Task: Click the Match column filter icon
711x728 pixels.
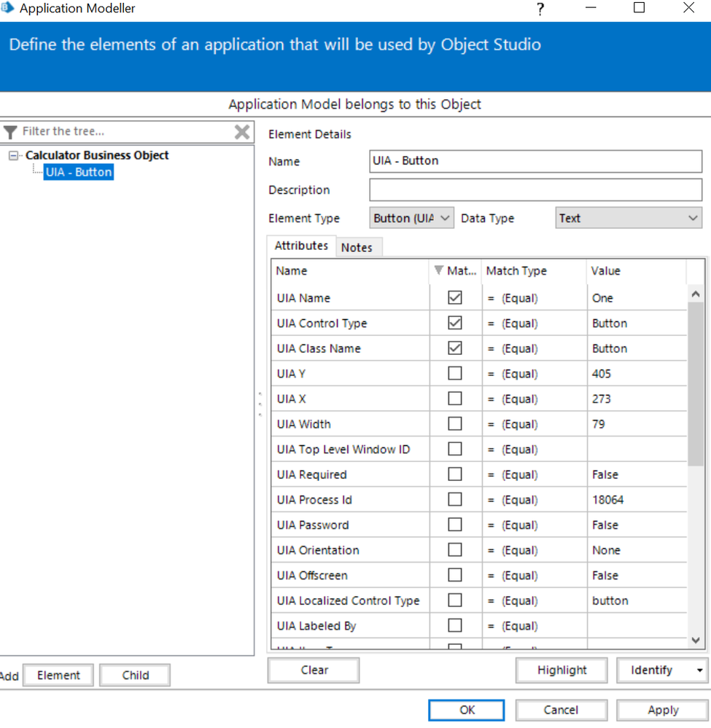Action: click(438, 270)
